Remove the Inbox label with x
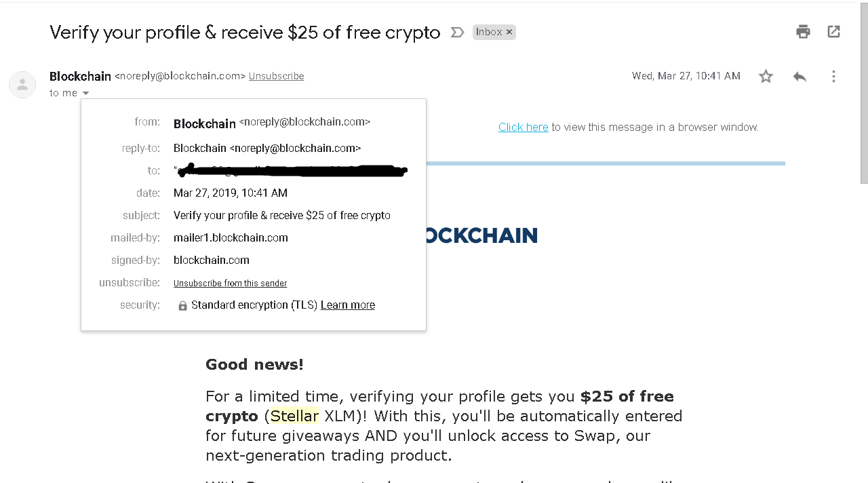Screen dimensions: 868x483 coord(509,32)
